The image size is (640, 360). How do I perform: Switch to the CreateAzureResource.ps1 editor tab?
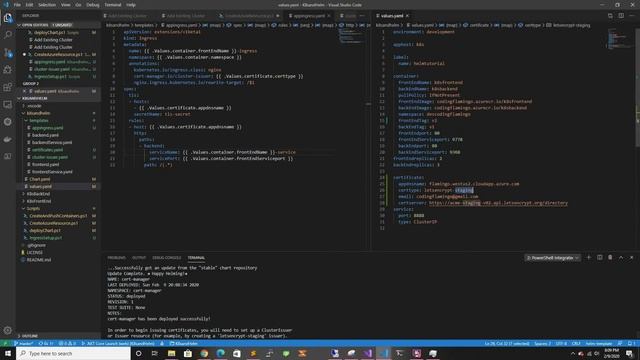(x=249, y=16)
